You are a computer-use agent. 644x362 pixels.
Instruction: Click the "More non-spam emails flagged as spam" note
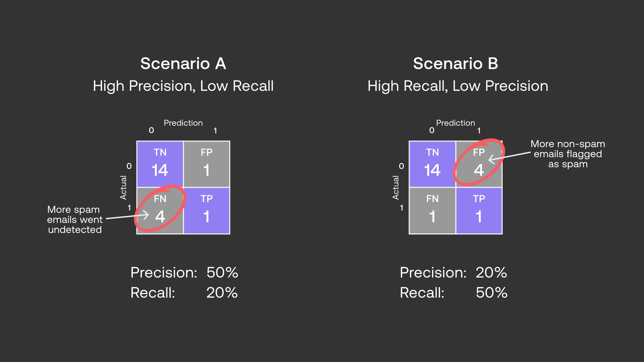[x=568, y=154]
